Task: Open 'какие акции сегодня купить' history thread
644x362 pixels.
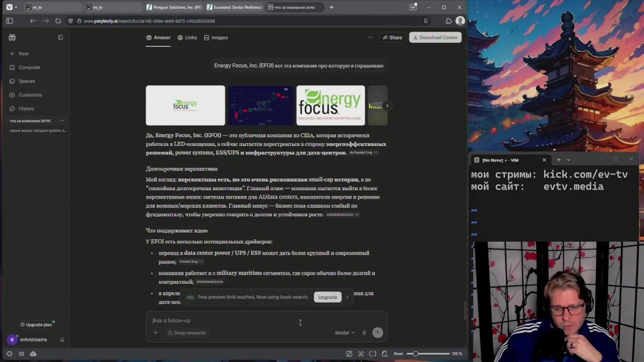Action: (38, 130)
